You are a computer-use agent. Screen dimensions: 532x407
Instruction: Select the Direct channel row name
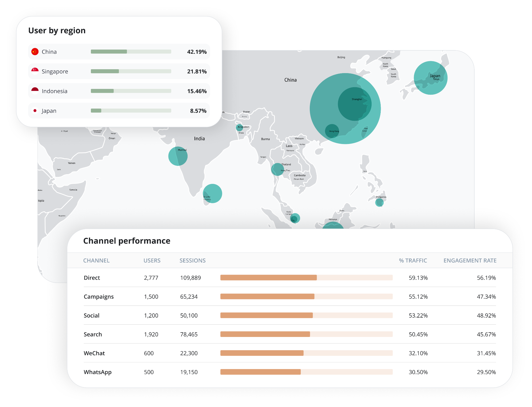tap(92, 278)
